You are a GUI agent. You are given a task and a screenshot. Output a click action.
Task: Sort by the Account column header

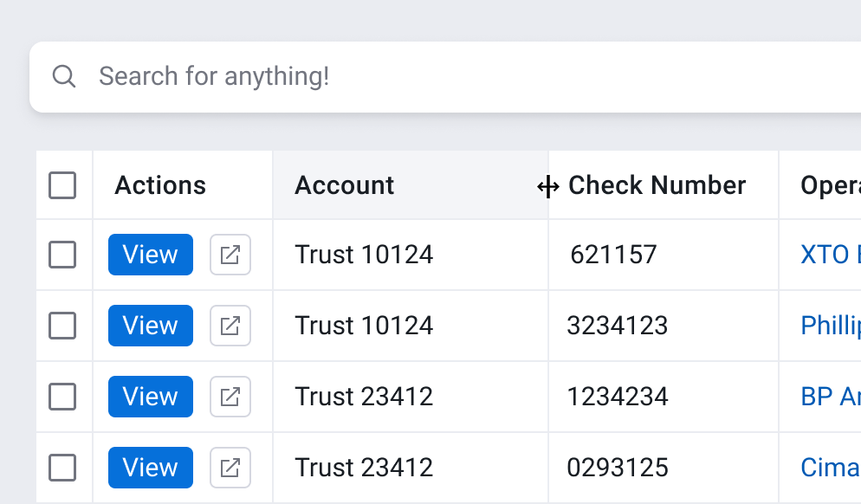pos(345,185)
